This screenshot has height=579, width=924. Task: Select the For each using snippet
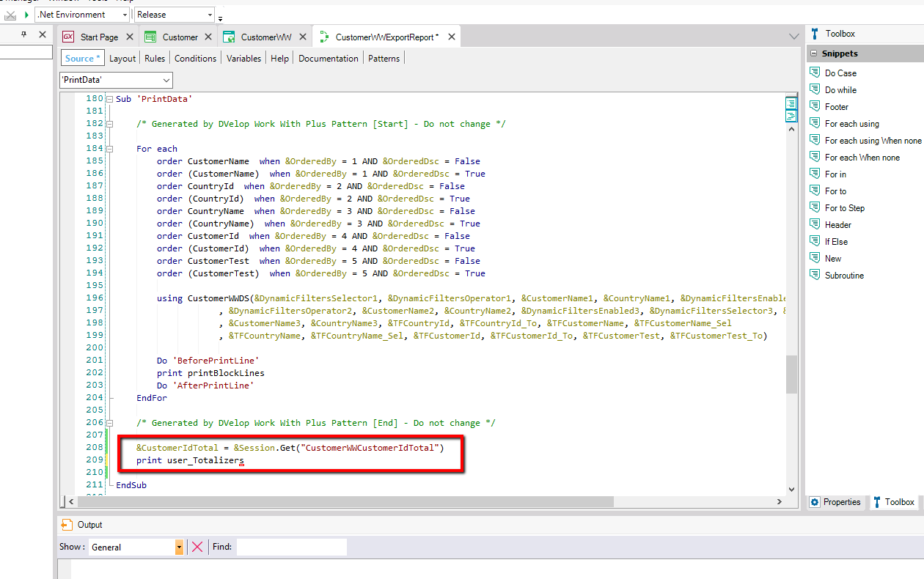pos(852,124)
